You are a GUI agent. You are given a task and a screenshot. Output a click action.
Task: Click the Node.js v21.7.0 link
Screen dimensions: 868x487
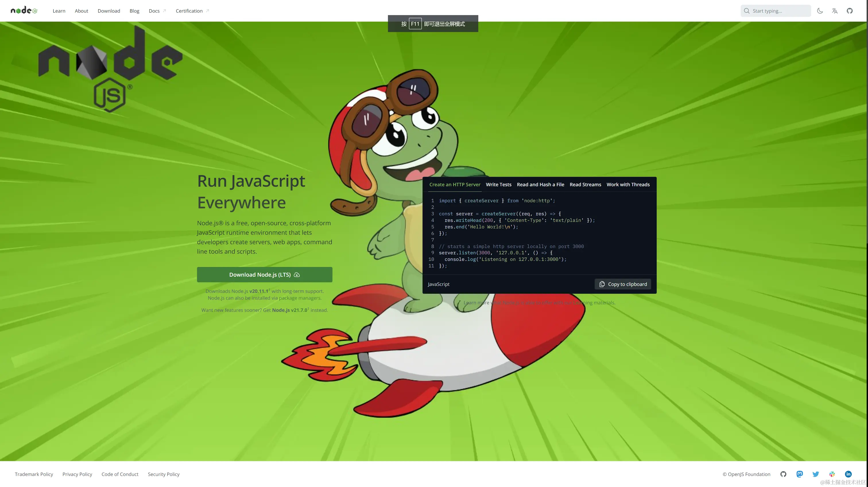289,310
